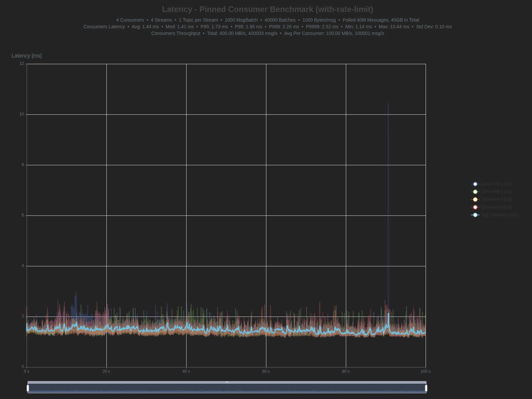The height and width of the screenshot is (399, 532).
Task: Click the red Consumer 4 legend marker
Action: 475,207
